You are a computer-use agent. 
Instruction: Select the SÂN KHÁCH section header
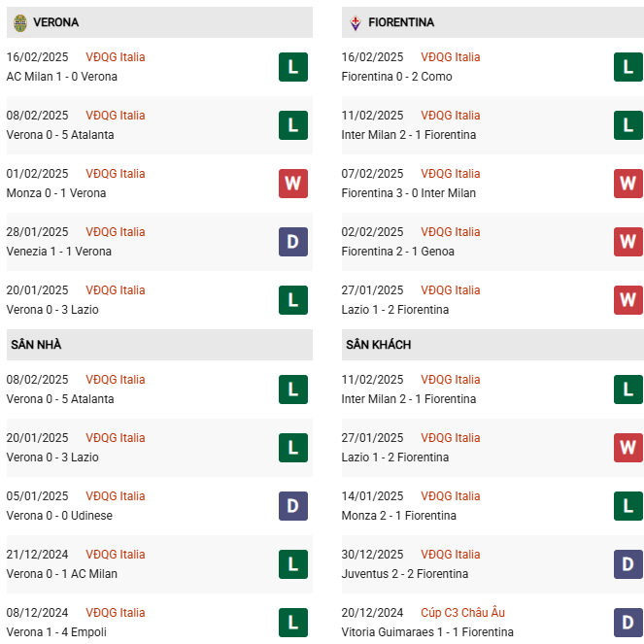click(378, 345)
